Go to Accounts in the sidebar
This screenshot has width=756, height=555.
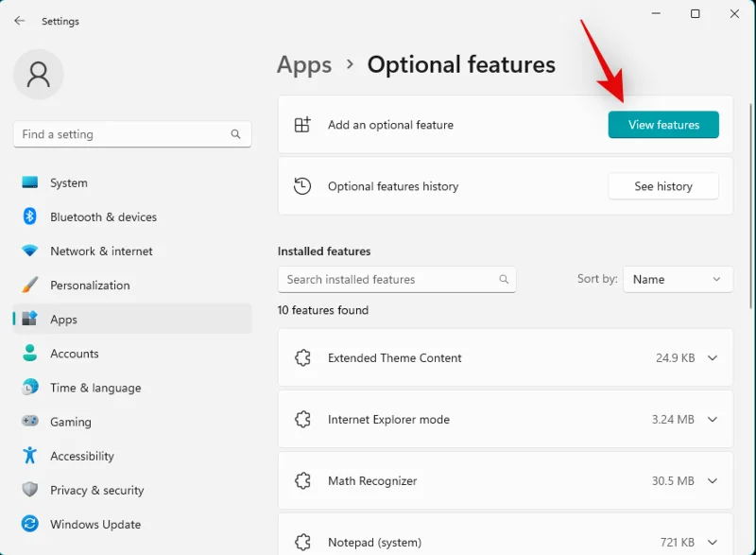point(74,354)
